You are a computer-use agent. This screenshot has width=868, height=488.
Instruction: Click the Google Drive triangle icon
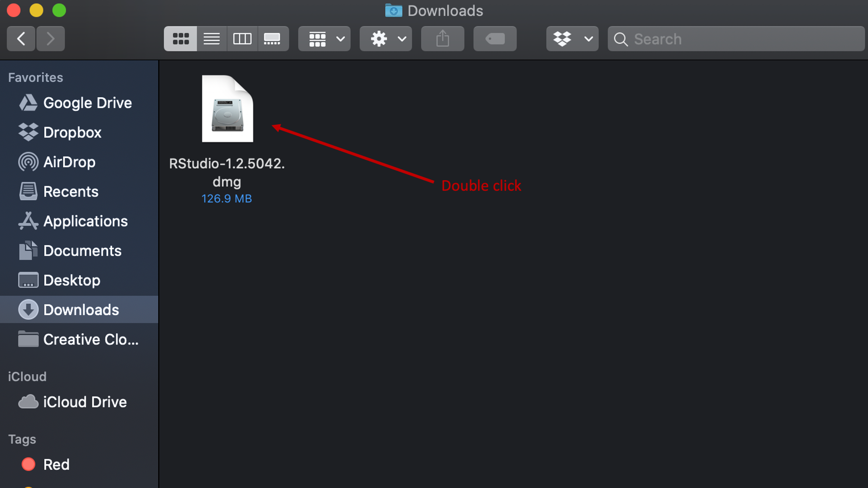[28, 103]
